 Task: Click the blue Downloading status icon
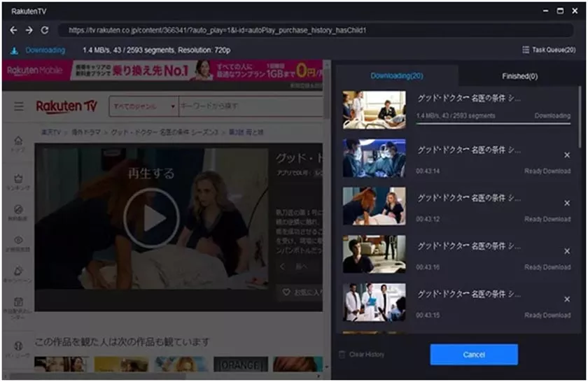coord(14,50)
